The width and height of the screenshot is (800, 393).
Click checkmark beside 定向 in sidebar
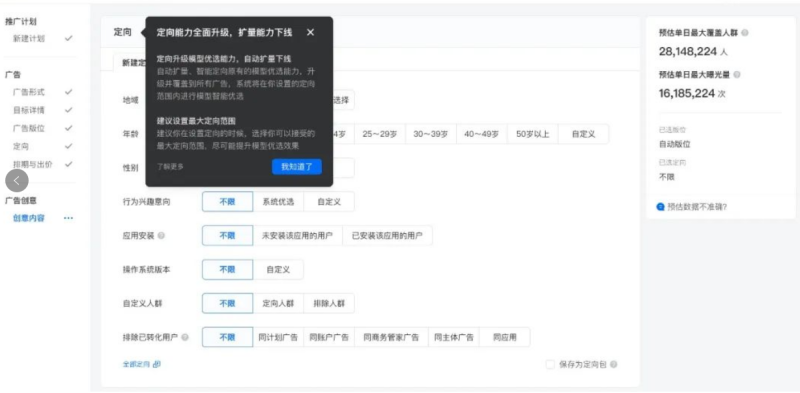pyautogui.click(x=69, y=146)
